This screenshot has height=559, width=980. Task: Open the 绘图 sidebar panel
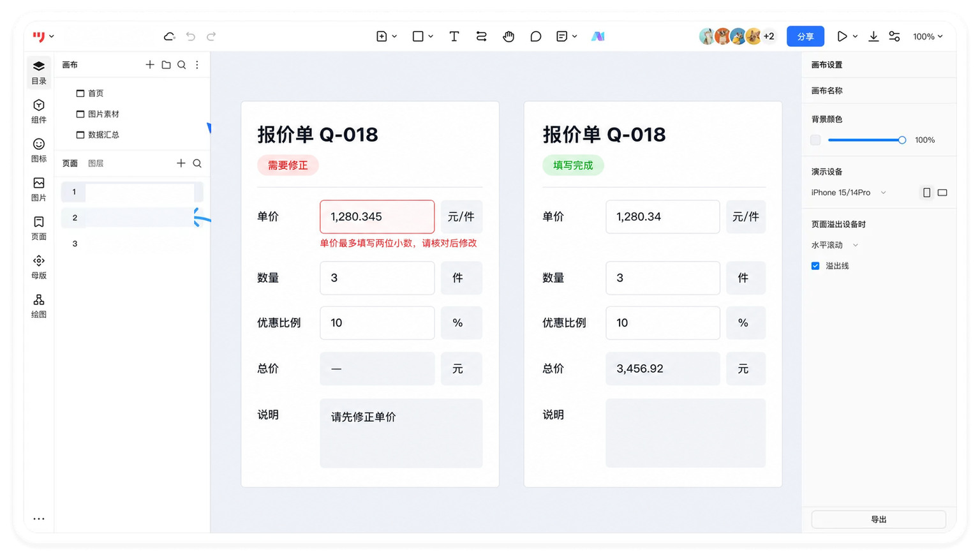coord(39,306)
